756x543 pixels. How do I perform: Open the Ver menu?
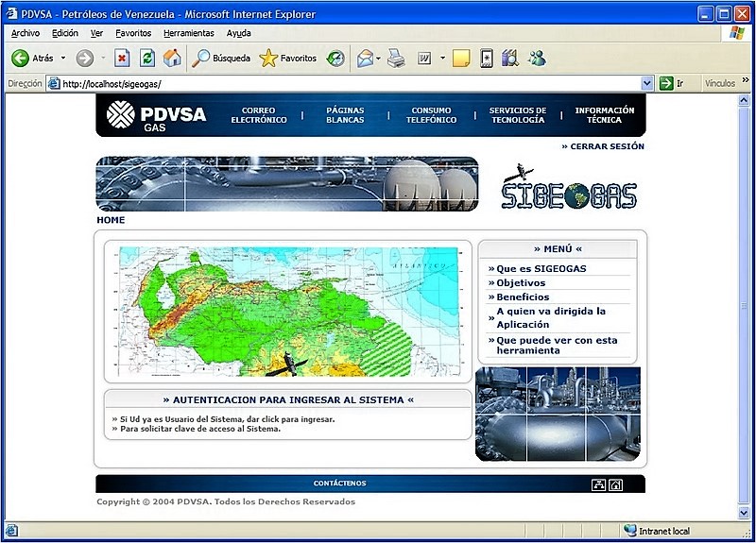click(96, 33)
